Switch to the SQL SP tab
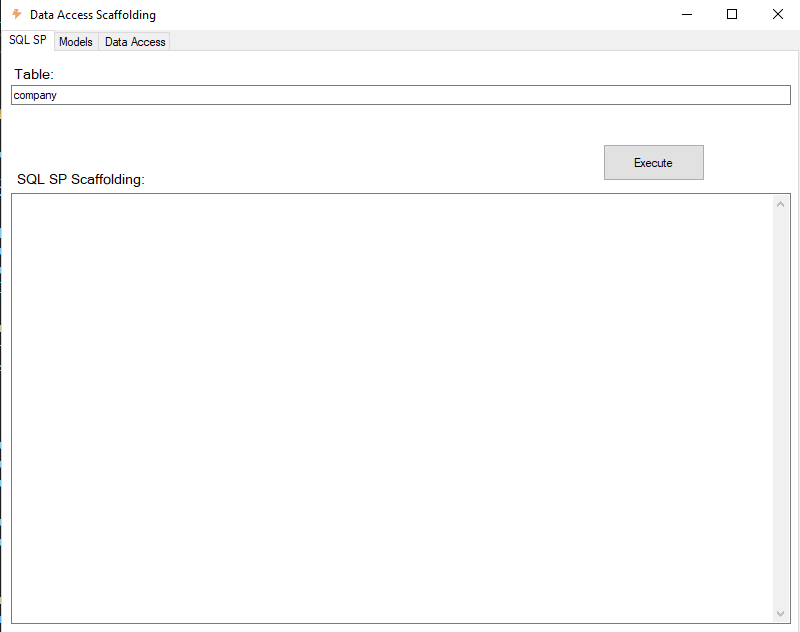This screenshot has height=632, width=800. point(27,40)
